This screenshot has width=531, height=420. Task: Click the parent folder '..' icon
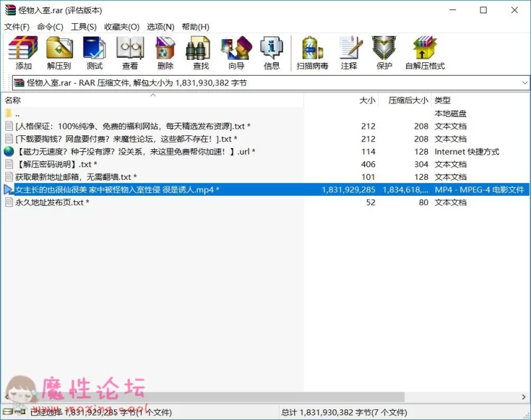[9, 113]
